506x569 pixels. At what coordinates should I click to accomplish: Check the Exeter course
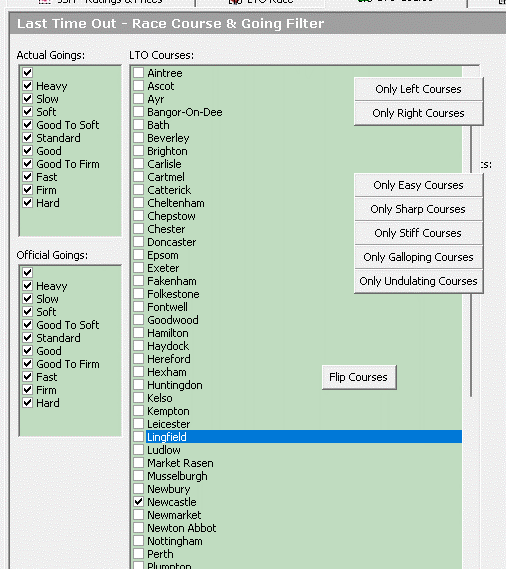(x=138, y=268)
